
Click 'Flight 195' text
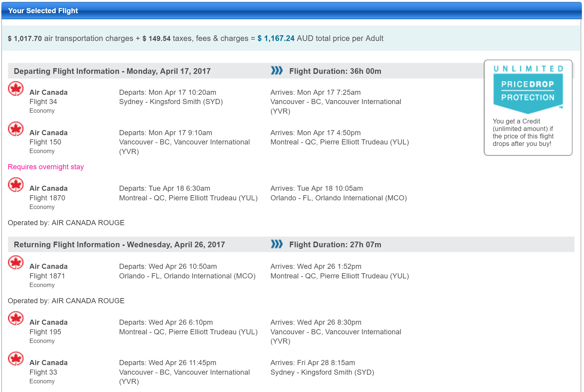tap(45, 332)
